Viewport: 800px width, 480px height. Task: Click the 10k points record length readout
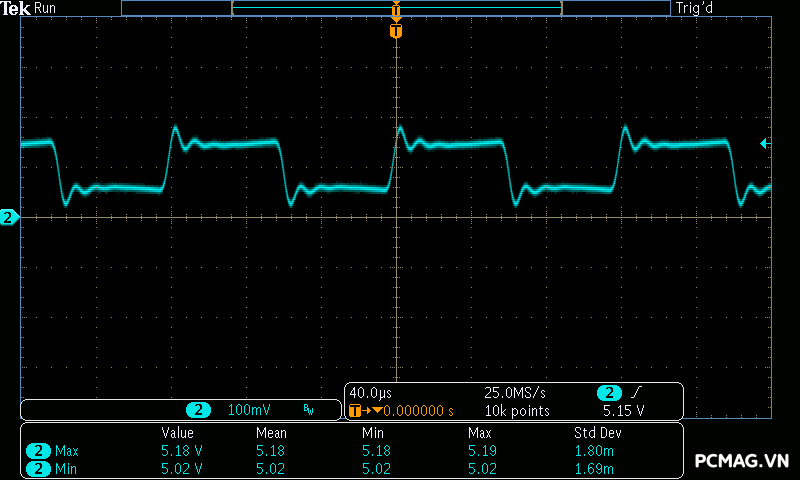[517, 411]
